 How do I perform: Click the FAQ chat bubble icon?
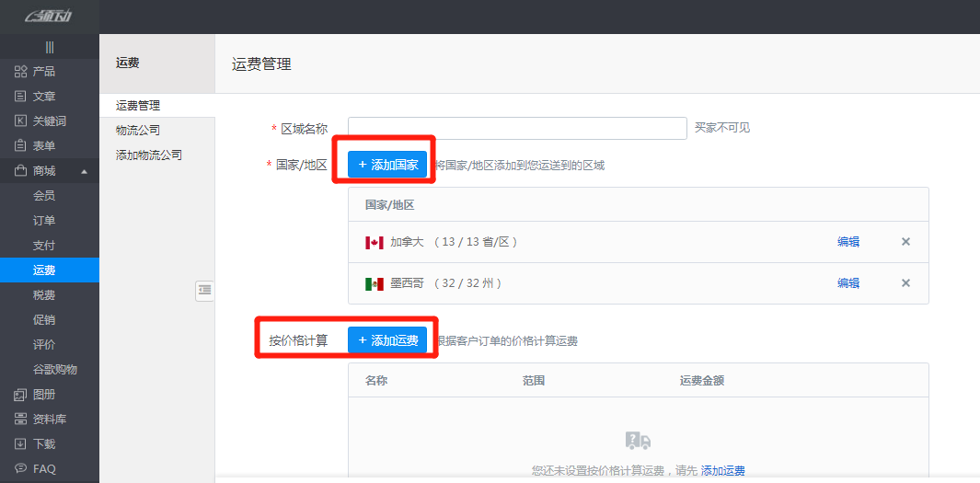20,468
